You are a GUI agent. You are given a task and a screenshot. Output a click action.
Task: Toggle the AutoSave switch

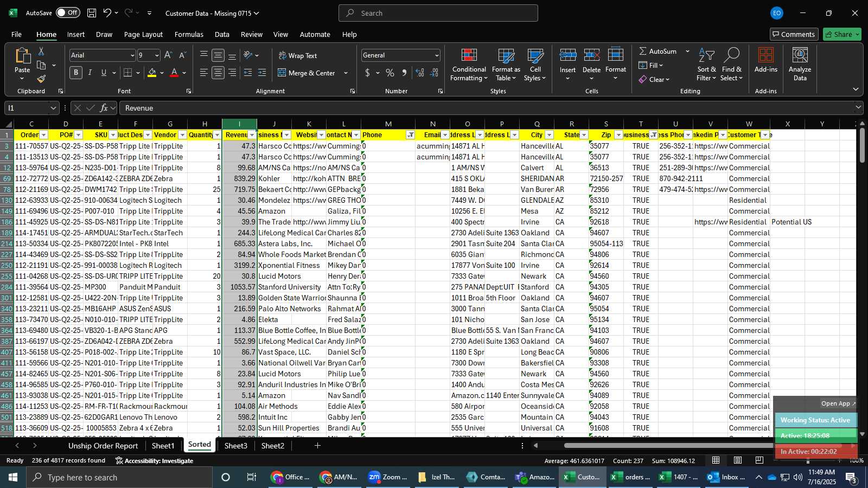click(x=68, y=12)
